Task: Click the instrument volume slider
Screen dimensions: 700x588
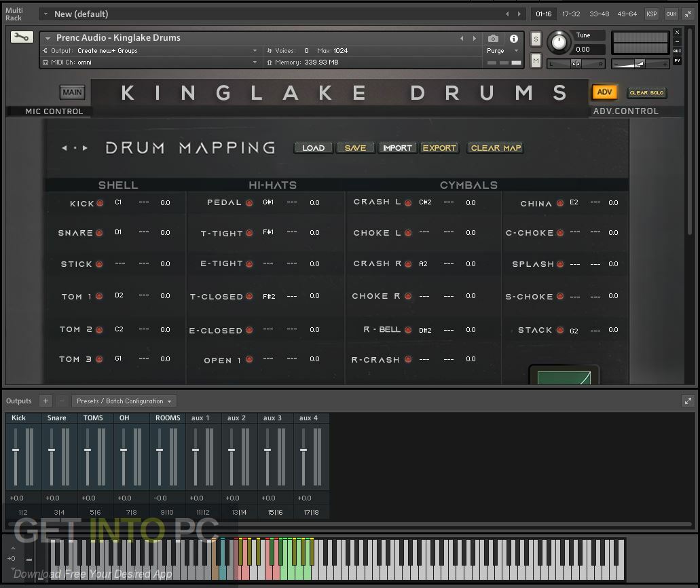Action: coord(641,65)
